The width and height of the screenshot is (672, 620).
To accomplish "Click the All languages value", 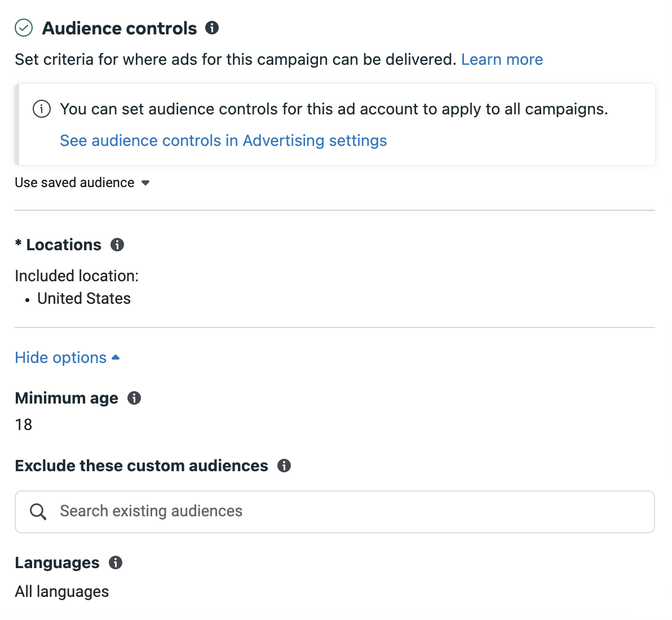I will click(61, 592).
